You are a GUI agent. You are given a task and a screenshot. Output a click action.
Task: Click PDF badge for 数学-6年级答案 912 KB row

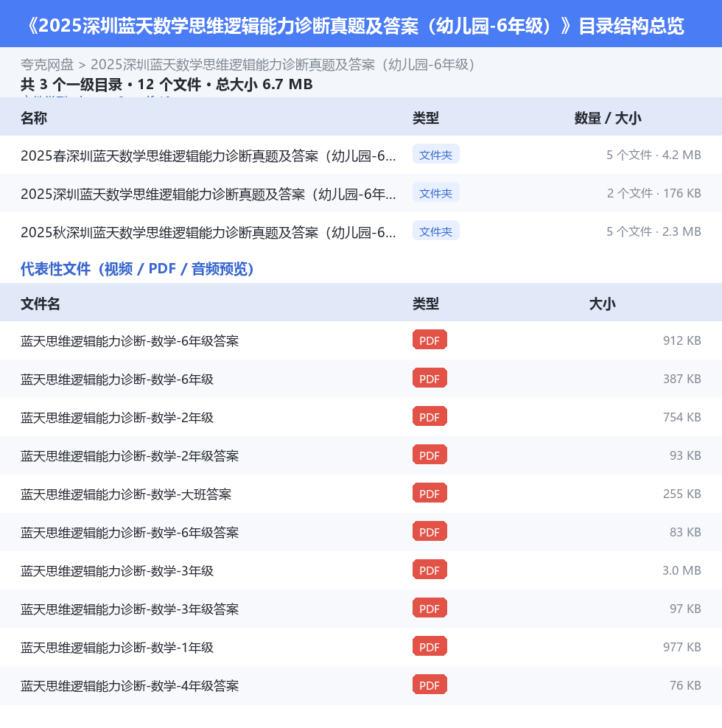[x=430, y=340]
